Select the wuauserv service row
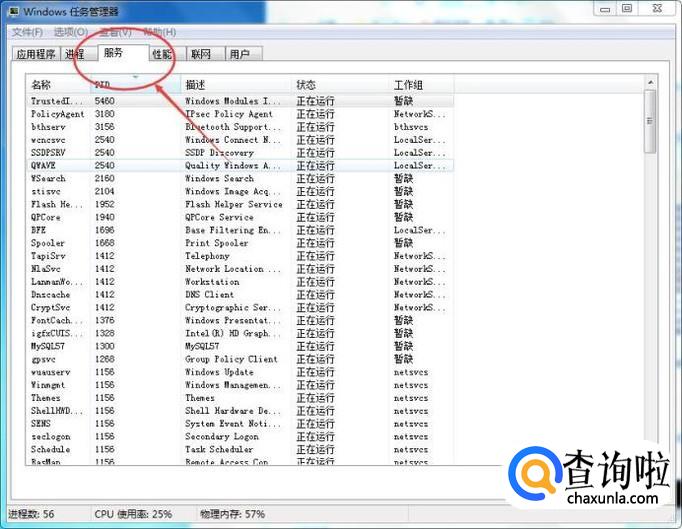Viewport: 682px width, 529px height. coord(240,372)
